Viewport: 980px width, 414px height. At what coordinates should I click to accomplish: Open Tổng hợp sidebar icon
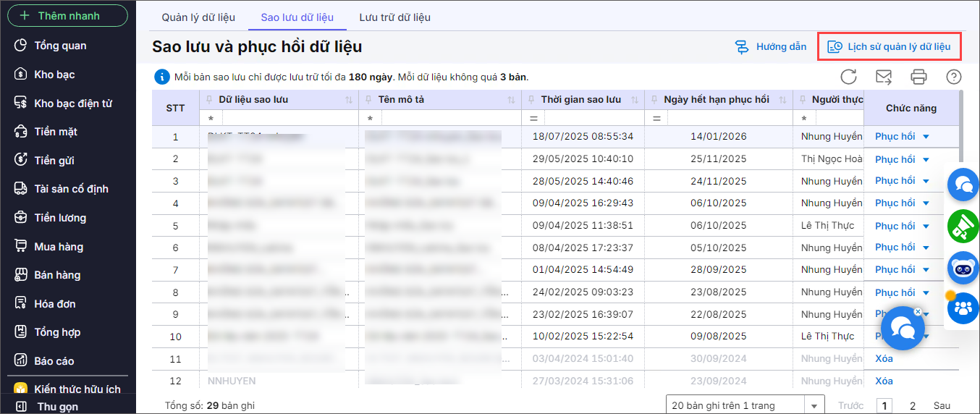pyautogui.click(x=21, y=332)
